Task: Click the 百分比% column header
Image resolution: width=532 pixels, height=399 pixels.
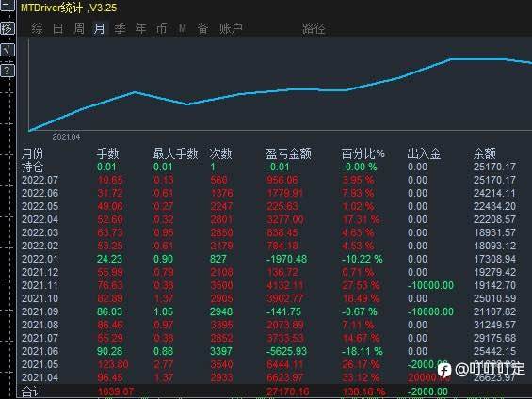Action: [x=363, y=153]
